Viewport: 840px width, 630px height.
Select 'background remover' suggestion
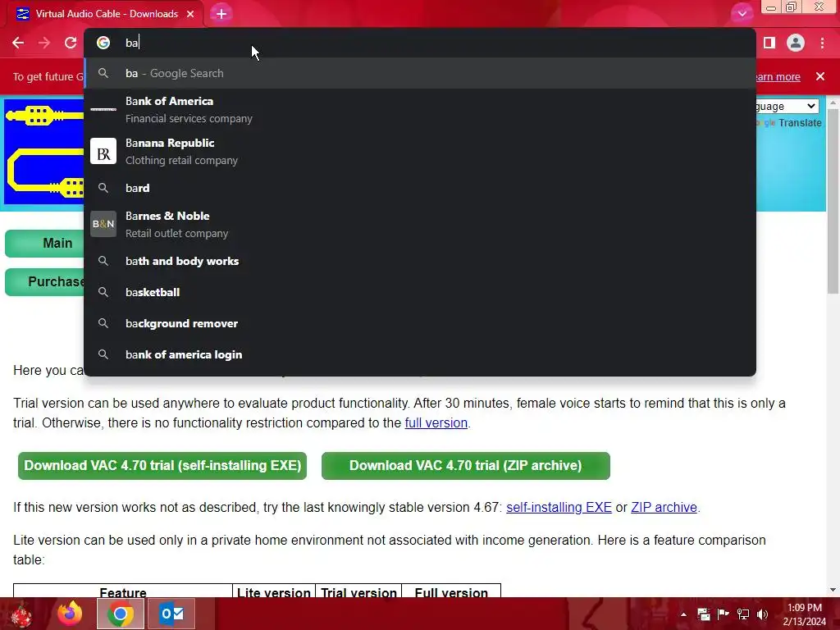tap(420, 323)
